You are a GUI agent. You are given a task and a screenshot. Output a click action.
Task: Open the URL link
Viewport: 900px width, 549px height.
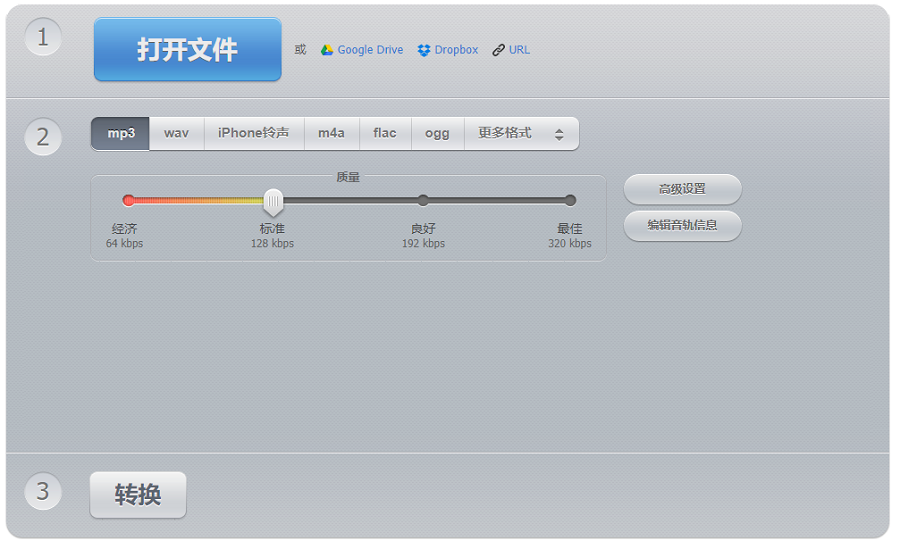519,50
